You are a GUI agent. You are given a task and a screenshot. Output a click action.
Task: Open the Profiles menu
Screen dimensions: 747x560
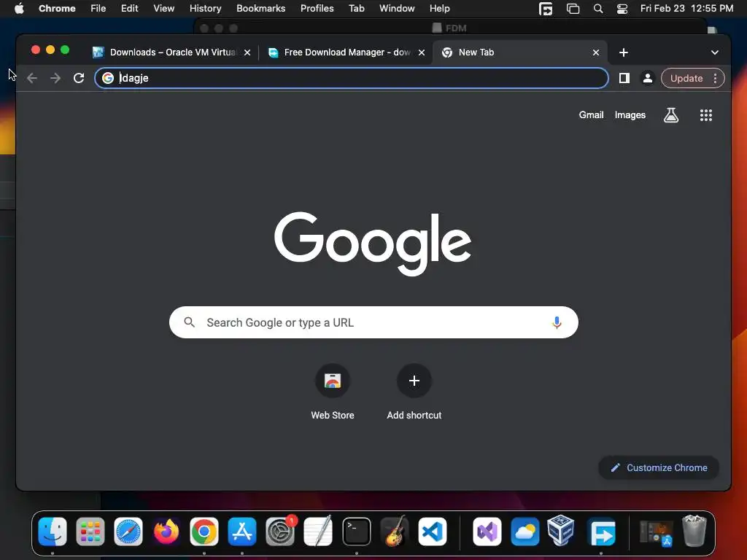(x=317, y=9)
